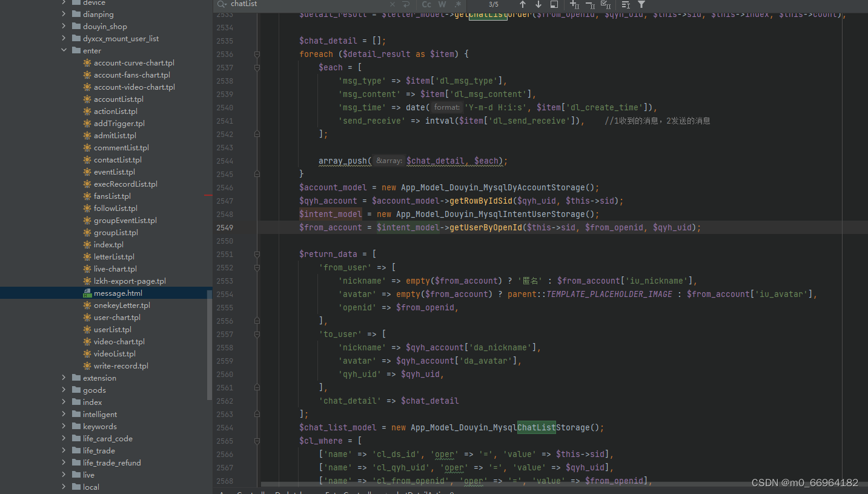Select the life_trade_refund folder icon
868x494 pixels.
[x=76, y=463]
